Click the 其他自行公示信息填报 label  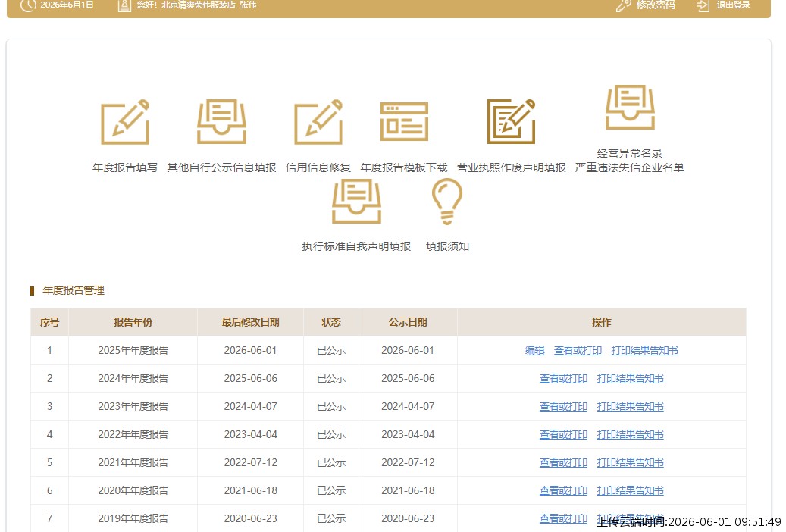tap(221, 167)
